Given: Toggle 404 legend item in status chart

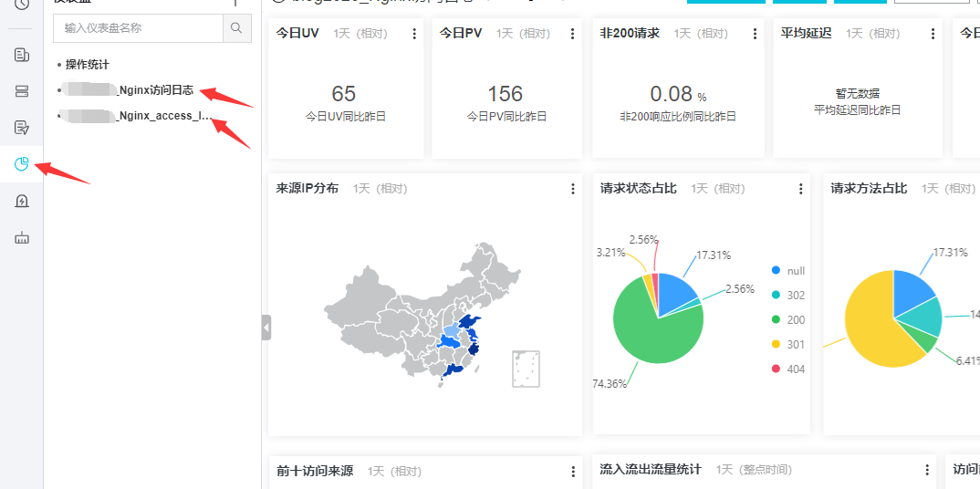Looking at the screenshot, I should click(788, 369).
